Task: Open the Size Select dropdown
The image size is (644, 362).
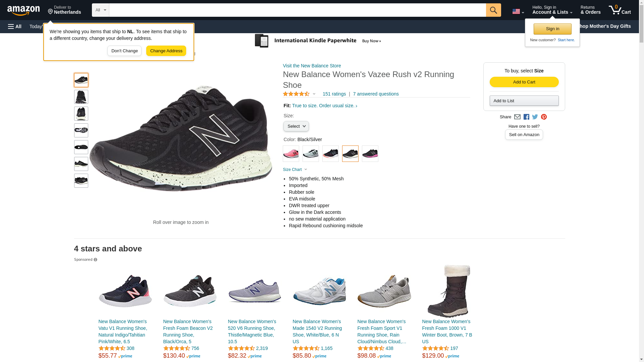Action: coord(296,126)
